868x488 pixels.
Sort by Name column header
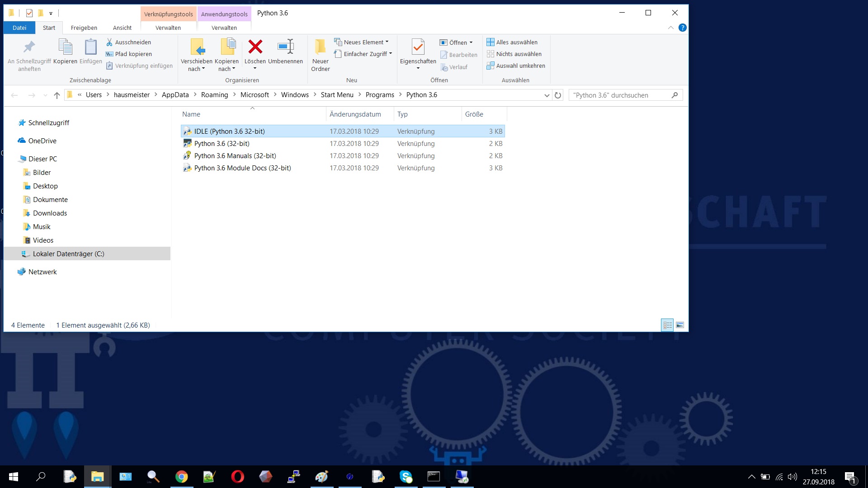252,114
